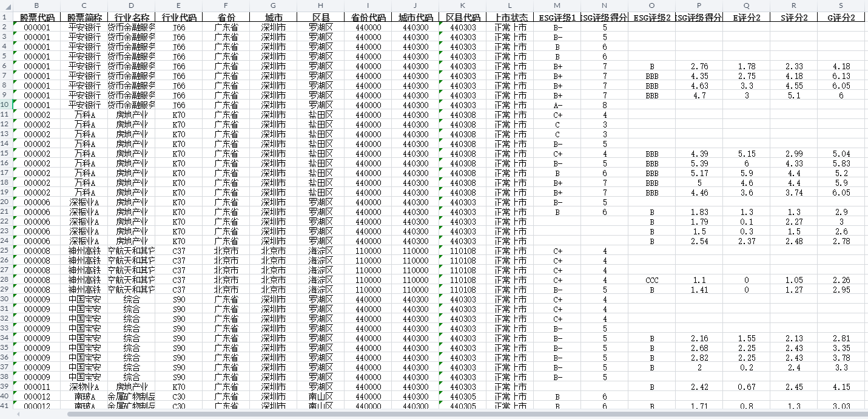Click the 股票简称 header cell
The height and width of the screenshot is (419, 868).
pos(84,17)
